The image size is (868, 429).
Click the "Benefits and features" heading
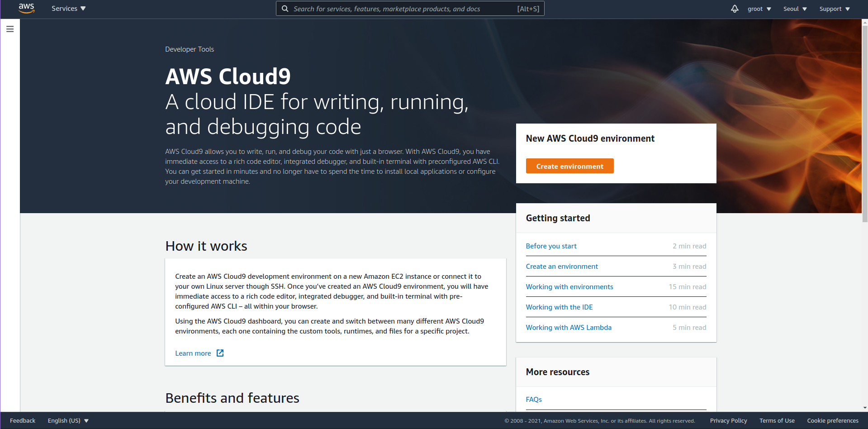(x=232, y=398)
